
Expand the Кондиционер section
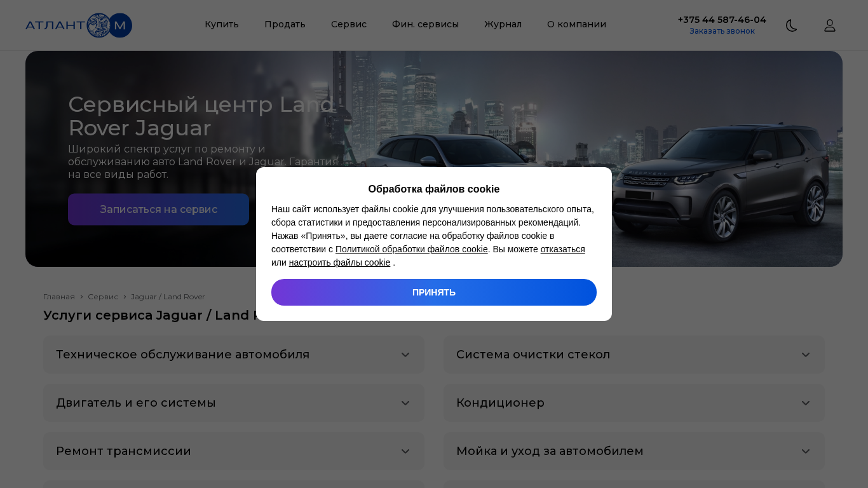(634, 403)
